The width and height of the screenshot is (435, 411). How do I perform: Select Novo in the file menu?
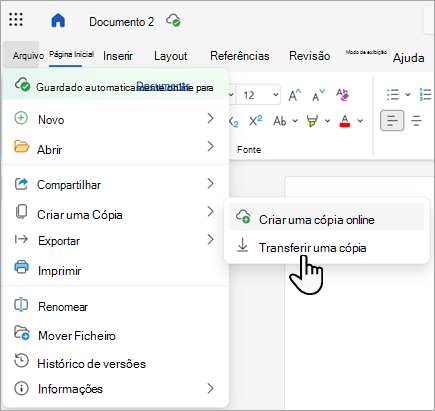[115, 119]
